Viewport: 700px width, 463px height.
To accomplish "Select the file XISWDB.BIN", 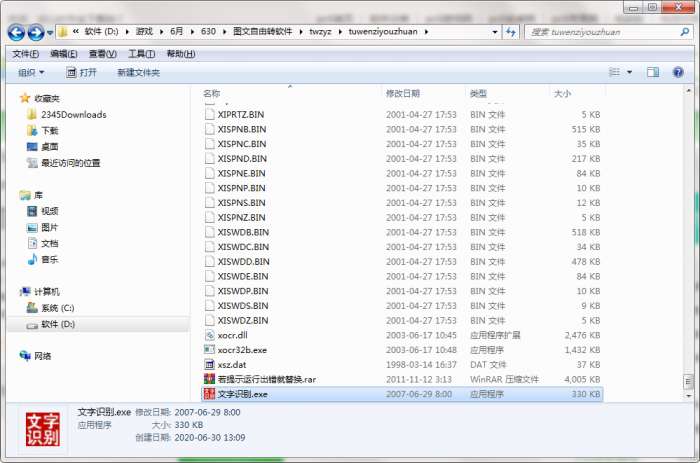I will point(243,233).
